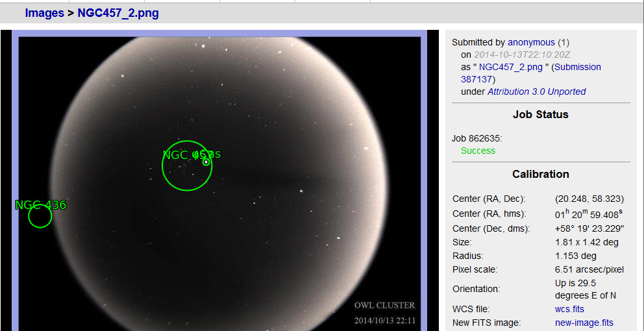Open the anonymous submitter profile link
Screen dimensions: 644x331
pos(531,42)
